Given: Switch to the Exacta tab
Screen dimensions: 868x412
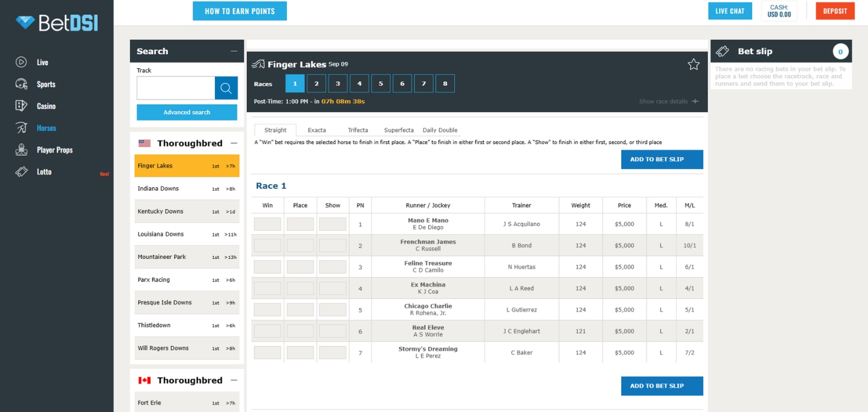Looking at the screenshot, I should pyautogui.click(x=317, y=130).
